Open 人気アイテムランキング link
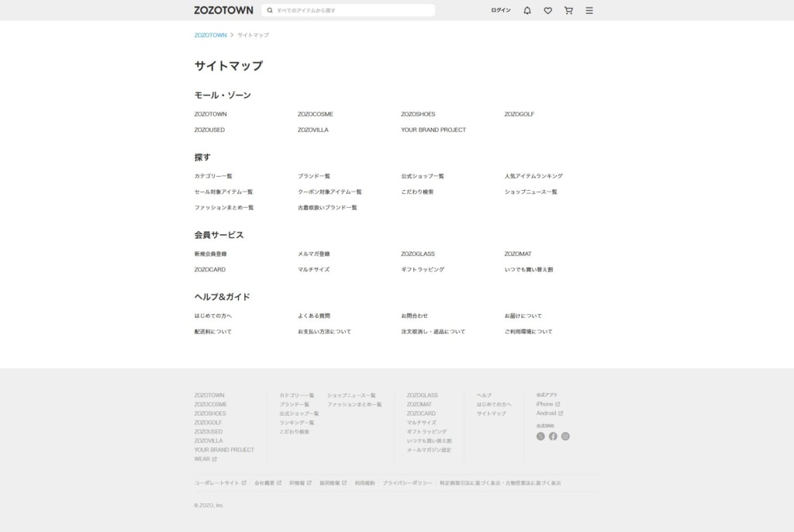 tap(533, 176)
